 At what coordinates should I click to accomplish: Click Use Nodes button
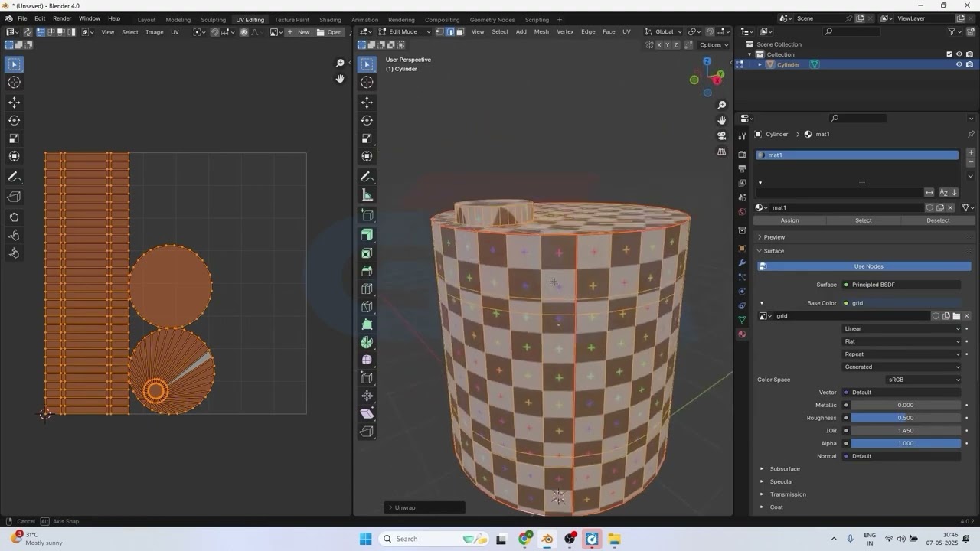coord(864,266)
